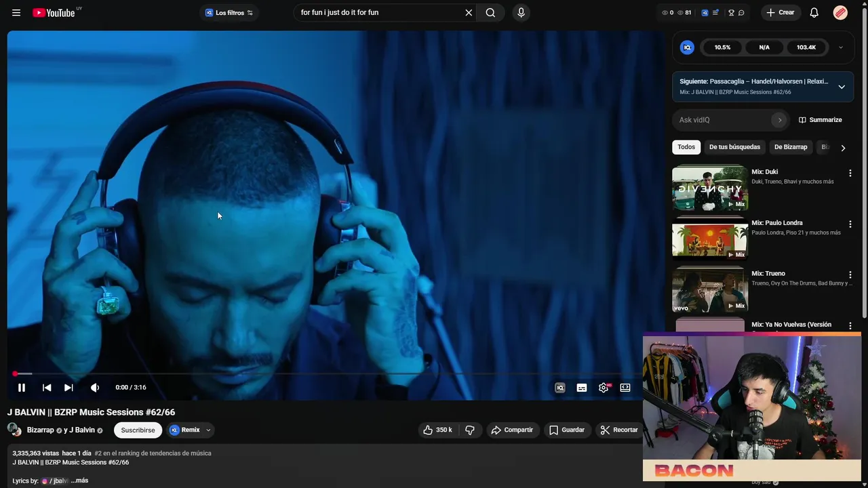Expand the vidIQ stats panel chevron
The image size is (868, 488).
841,47
